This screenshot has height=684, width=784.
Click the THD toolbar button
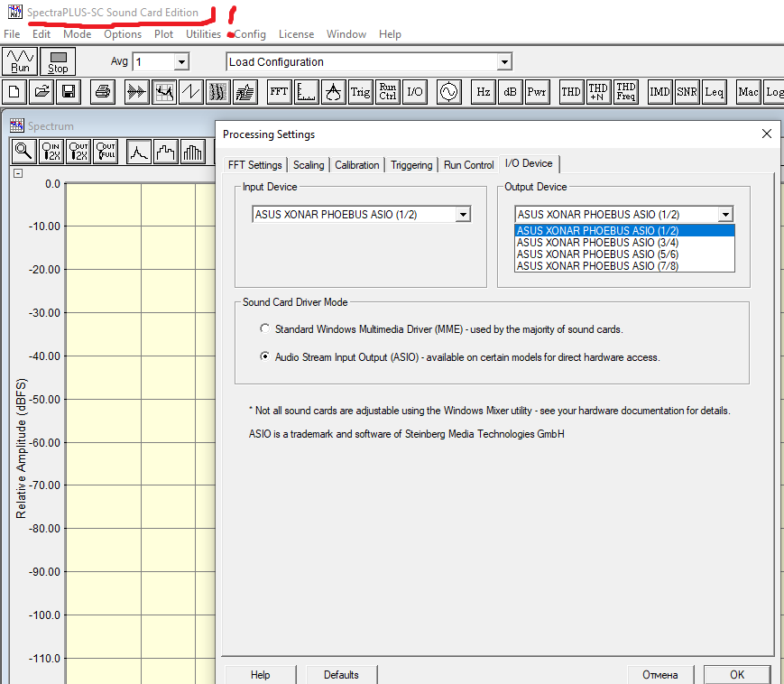[571, 91]
